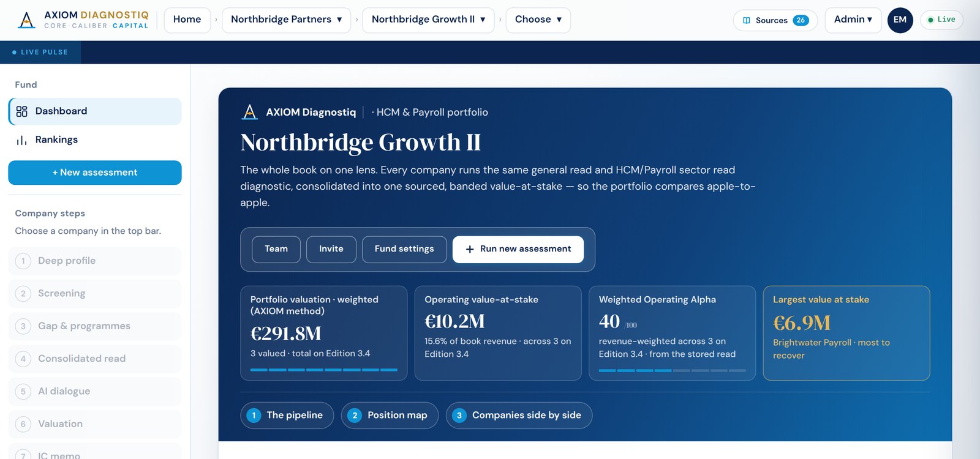This screenshot has height=459, width=980.
Task: Expand the Northbridge Growth II dropdown
Action: click(428, 20)
